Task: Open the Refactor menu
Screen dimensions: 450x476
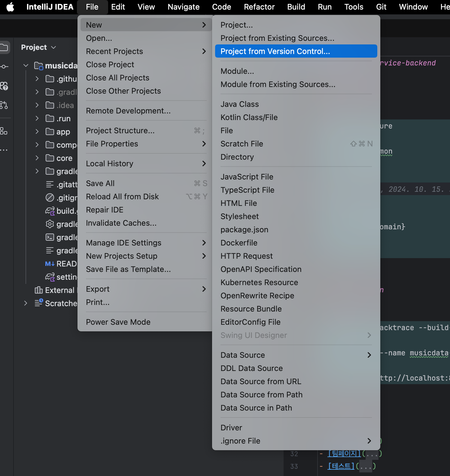Action: pyautogui.click(x=259, y=7)
